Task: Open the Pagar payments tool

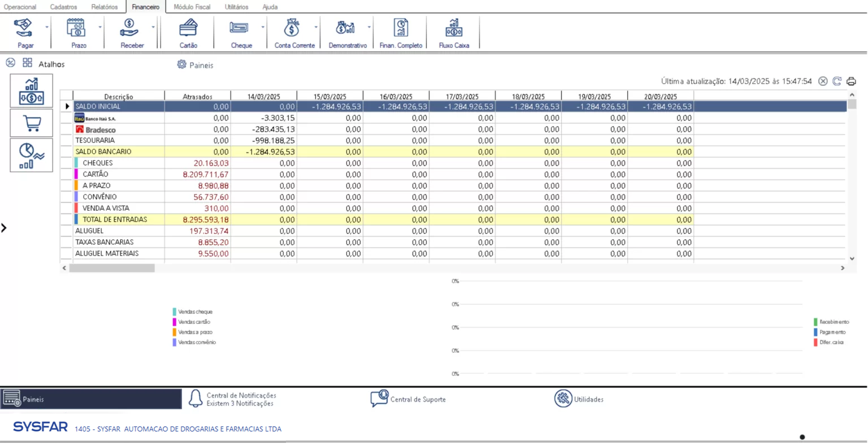Action: point(25,33)
